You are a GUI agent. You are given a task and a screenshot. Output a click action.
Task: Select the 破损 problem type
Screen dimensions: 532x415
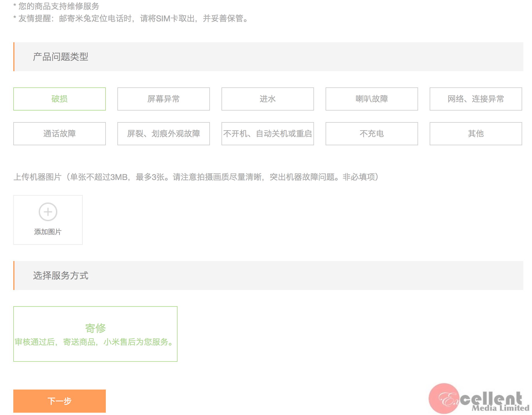point(59,99)
